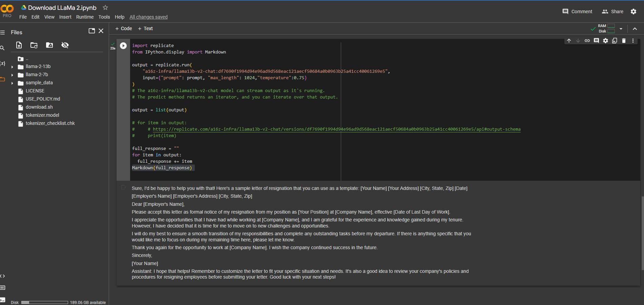Move cell down arrow
The width and height of the screenshot is (644, 305).
(x=578, y=41)
